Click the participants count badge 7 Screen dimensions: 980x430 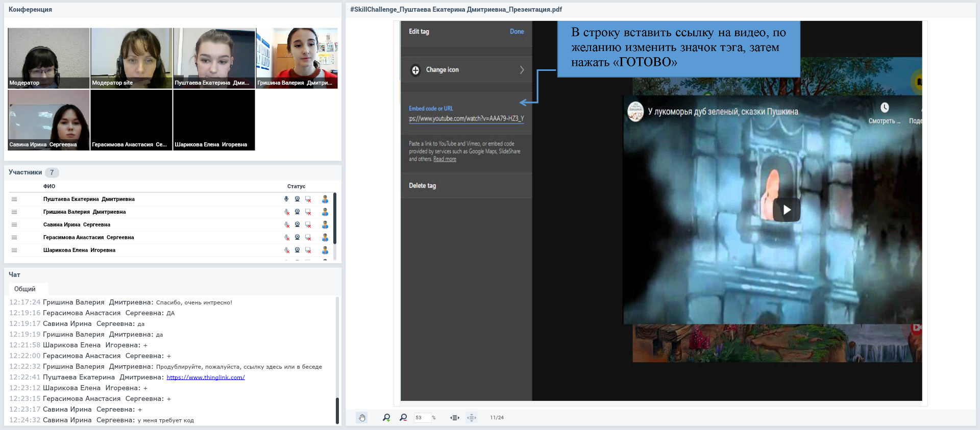pos(52,172)
